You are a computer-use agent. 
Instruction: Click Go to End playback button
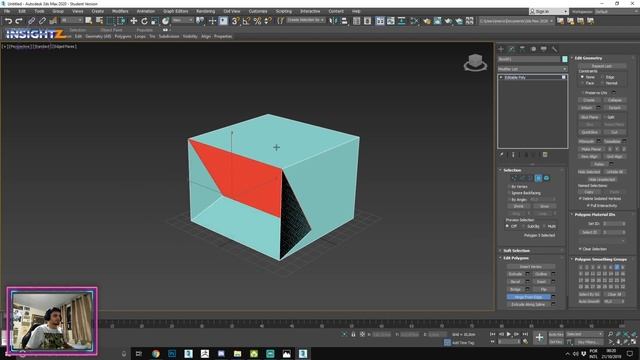[x=525, y=334]
